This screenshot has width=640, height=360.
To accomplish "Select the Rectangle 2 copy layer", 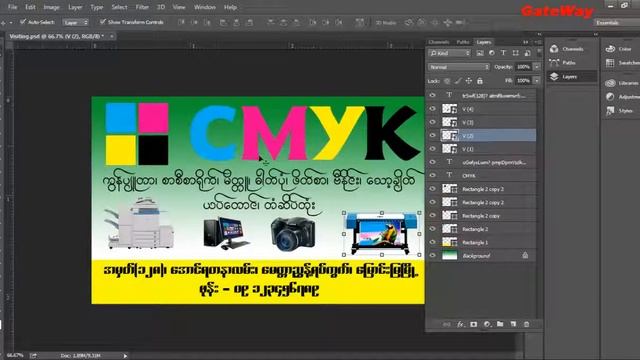I will (x=482, y=216).
